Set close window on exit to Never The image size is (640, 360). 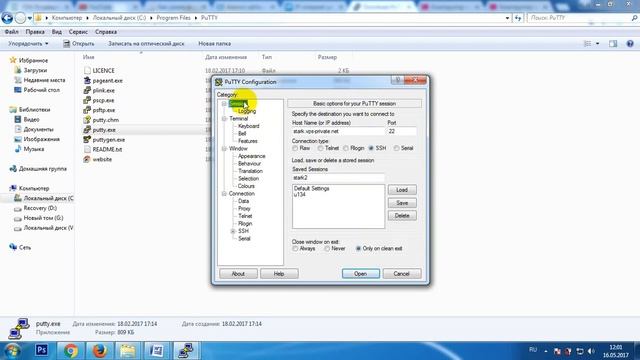tap(327, 249)
